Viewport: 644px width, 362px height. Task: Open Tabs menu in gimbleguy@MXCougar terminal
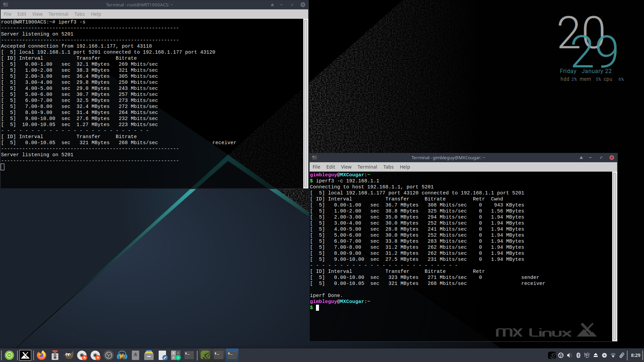click(388, 167)
